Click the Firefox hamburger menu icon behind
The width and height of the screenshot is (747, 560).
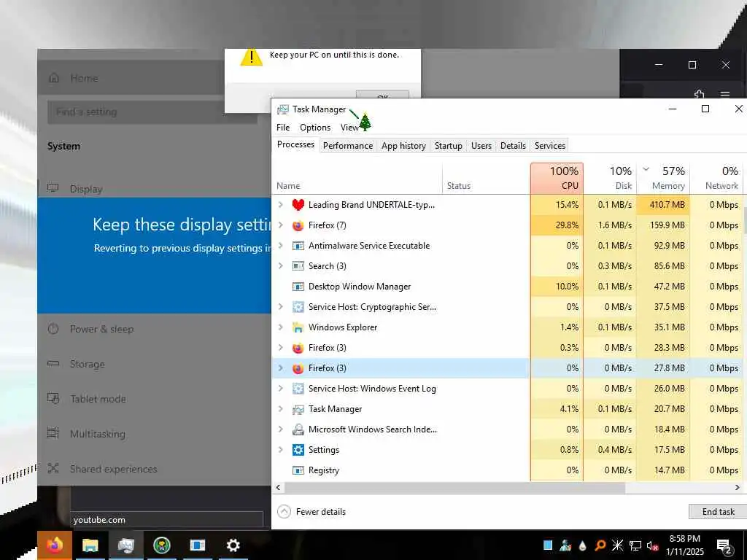coord(724,94)
